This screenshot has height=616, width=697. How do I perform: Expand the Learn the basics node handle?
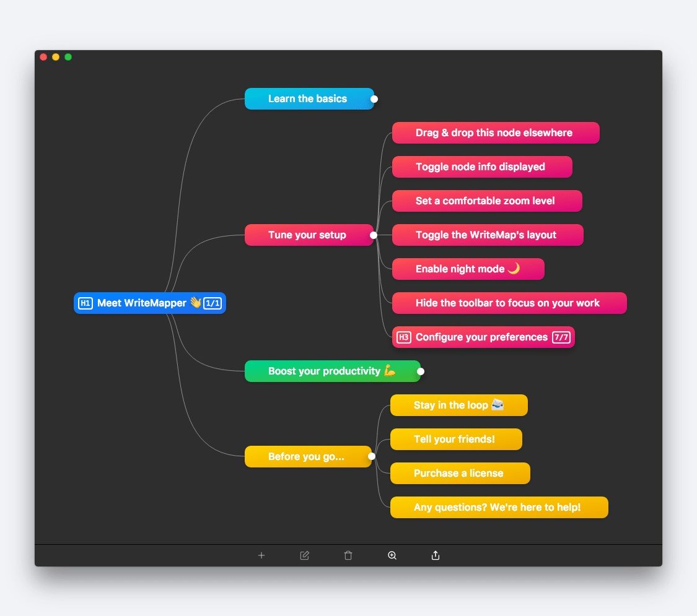[x=374, y=99]
